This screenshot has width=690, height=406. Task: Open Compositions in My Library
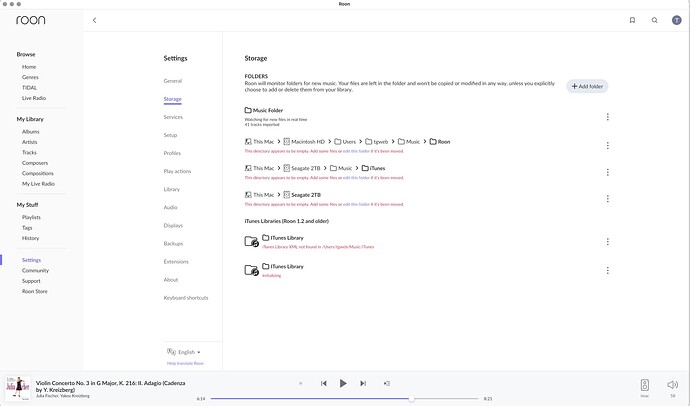[38, 173]
